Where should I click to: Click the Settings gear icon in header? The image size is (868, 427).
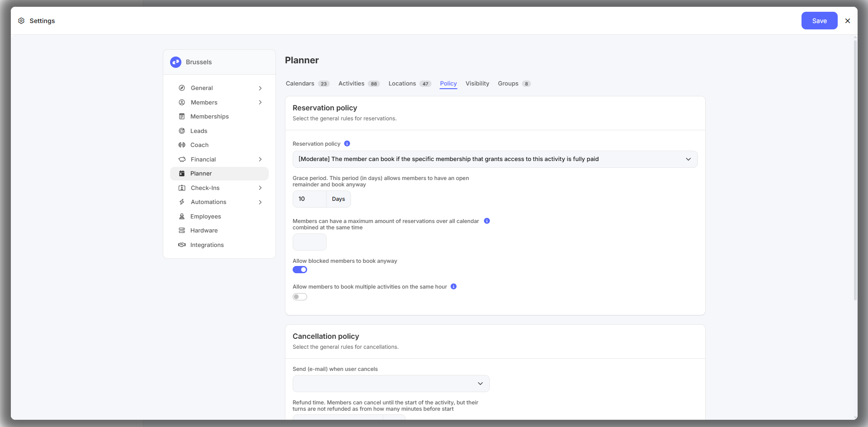pos(21,21)
